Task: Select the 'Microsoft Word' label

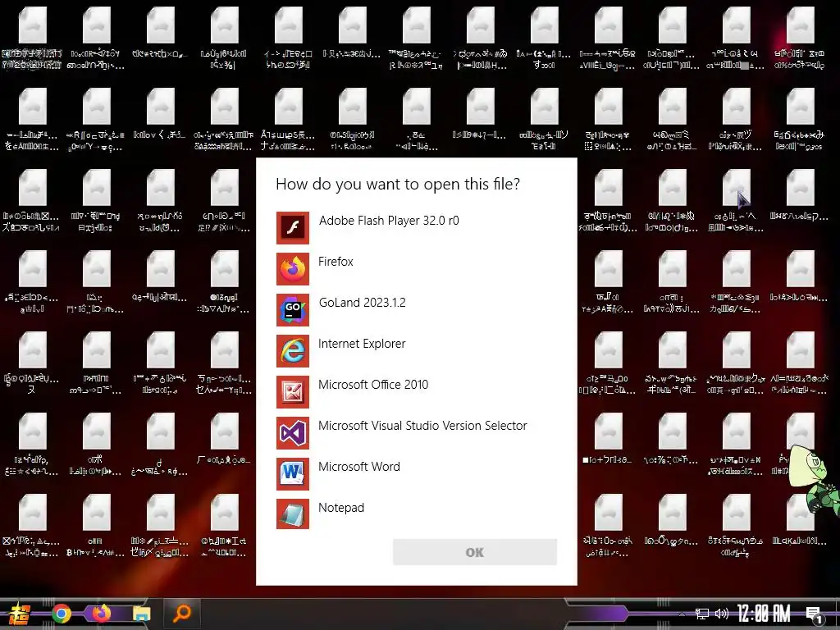Action: pos(359,467)
